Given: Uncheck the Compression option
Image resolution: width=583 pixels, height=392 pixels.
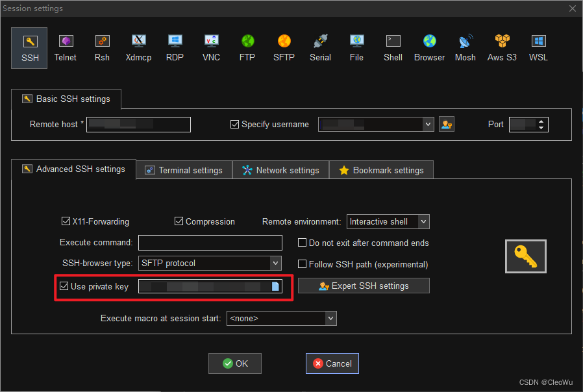Looking at the screenshot, I should click(179, 221).
